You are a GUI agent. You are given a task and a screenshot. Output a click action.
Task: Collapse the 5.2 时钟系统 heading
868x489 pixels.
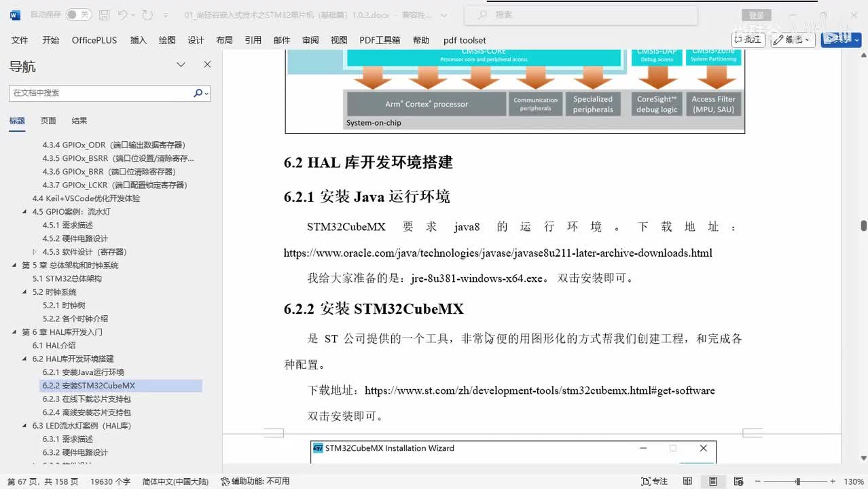[25, 292]
